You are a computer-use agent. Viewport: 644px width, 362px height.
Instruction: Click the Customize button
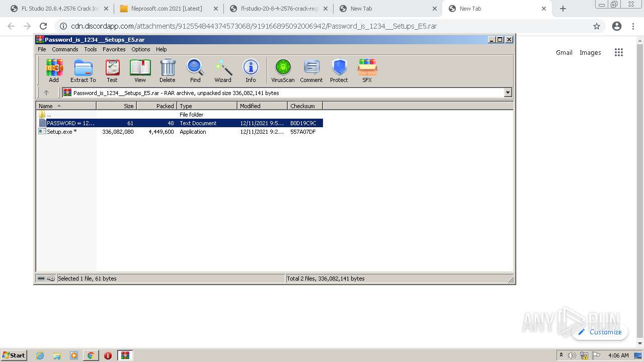click(x=600, y=332)
